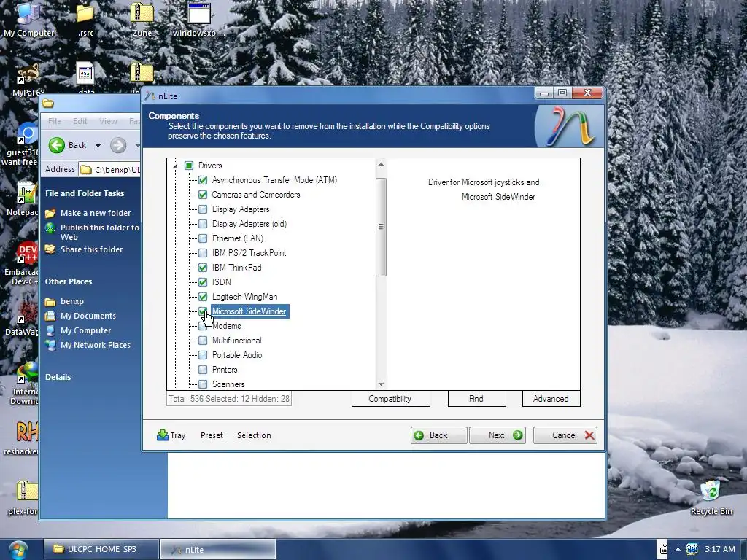Click the component list scrollbar thumb
Screen dimensions: 747x560
381,227
